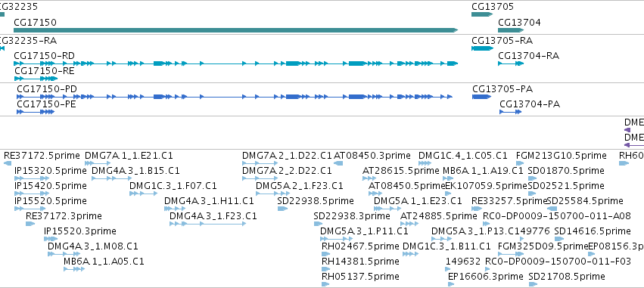
Task: Open the CG13705-PA protein label
Action: pyautogui.click(x=502, y=89)
